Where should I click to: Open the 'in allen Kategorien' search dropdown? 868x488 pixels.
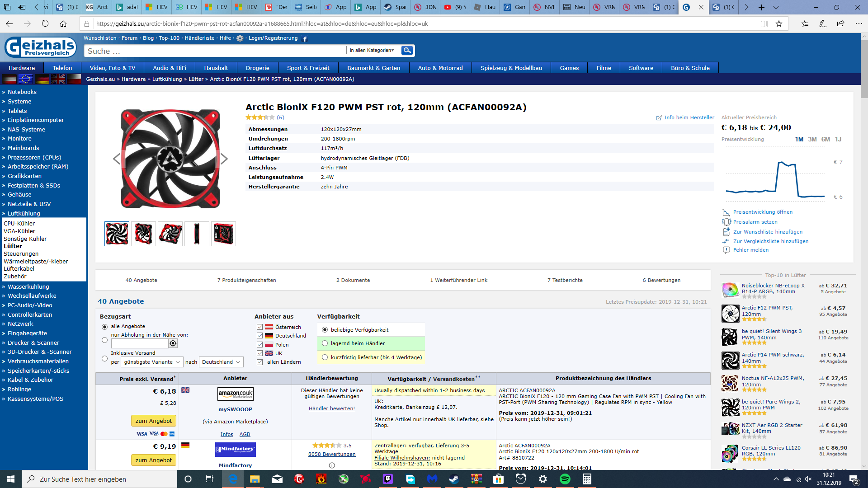pyautogui.click(x=372, y=51)
